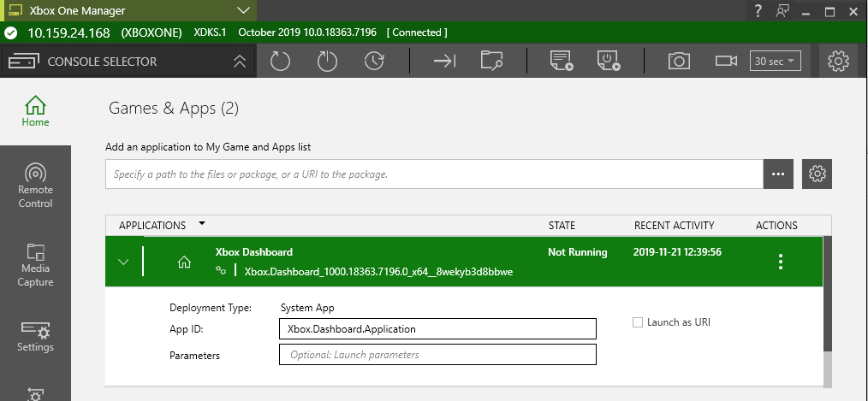Image resolution: width=868 pixels, height=401 pixels.
Task: Click the small gears icon beside package name
Action: 221,270
